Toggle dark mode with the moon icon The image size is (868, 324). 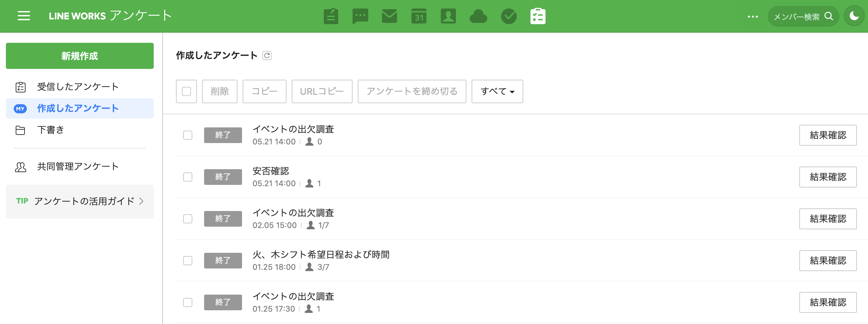coord(854,16)
